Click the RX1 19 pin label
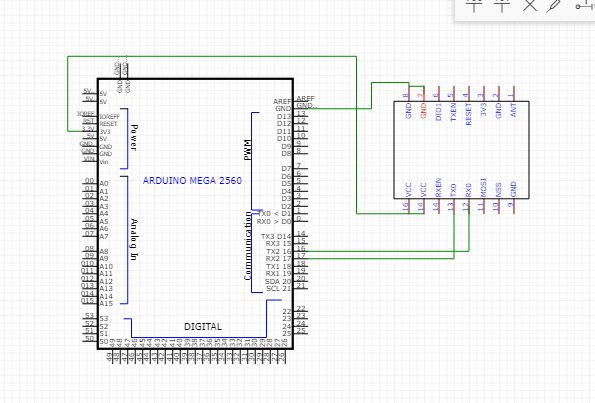 pos(279,274)
